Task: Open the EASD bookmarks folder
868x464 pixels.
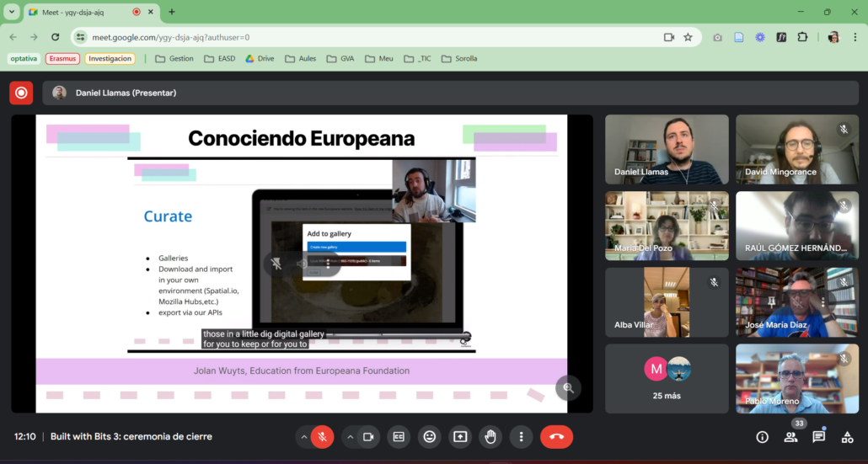Action: click(x=220, y=59)
